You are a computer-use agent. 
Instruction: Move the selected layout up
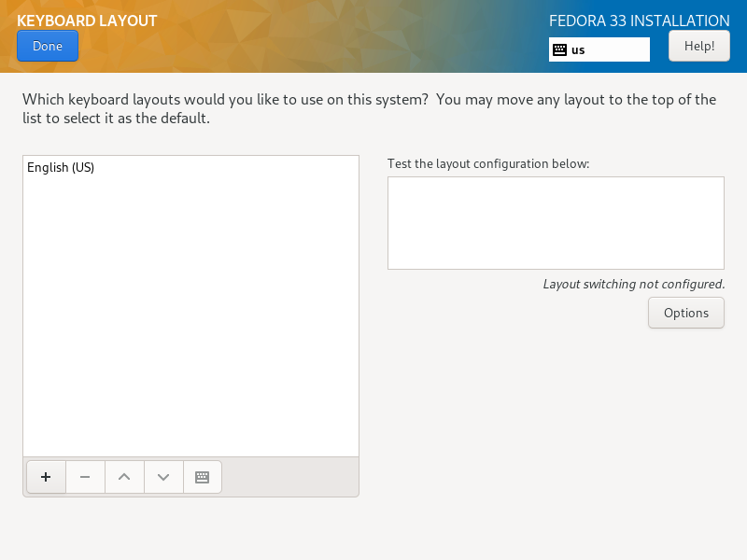(124, 477)
